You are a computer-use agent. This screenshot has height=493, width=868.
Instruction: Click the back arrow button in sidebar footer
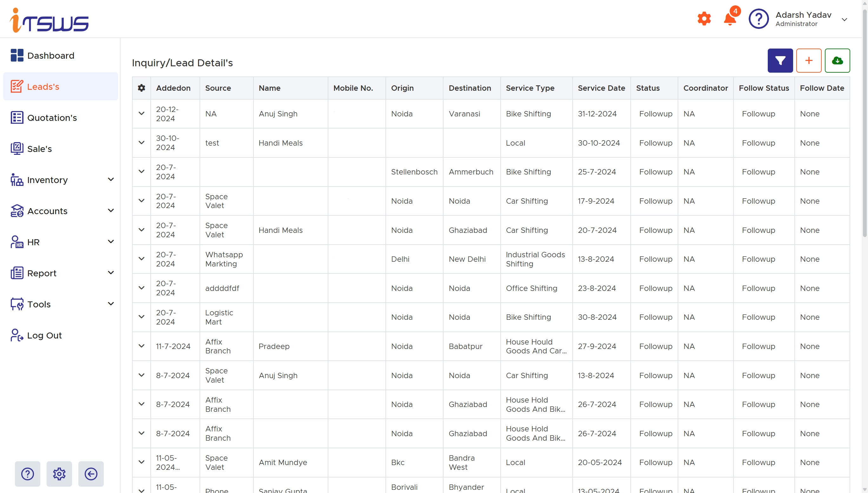91,474
